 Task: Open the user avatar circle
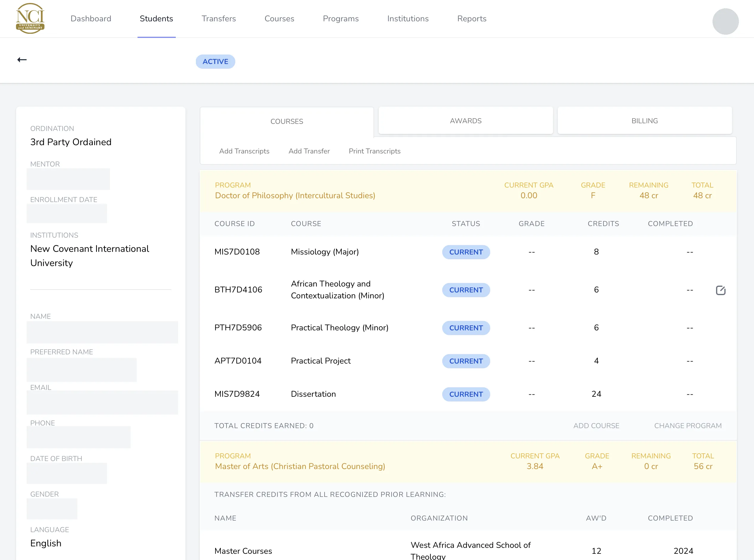coord(725,21)
